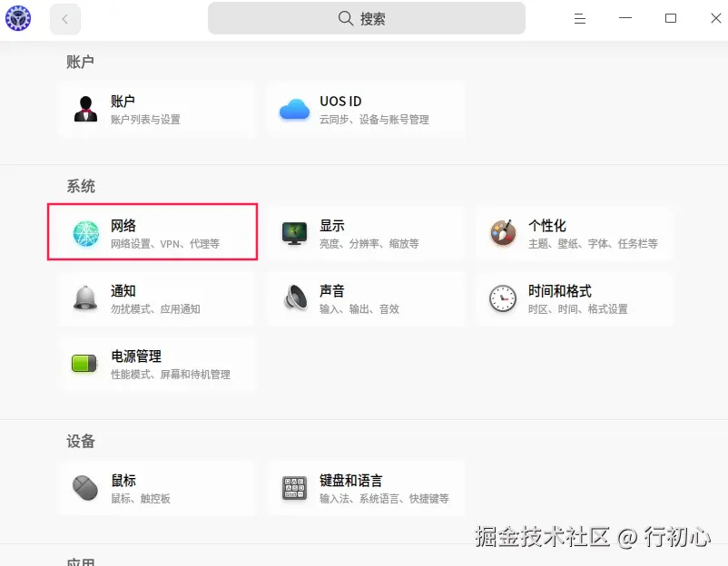
Task: Click the 个性化 title text
Action: point(547,226)
